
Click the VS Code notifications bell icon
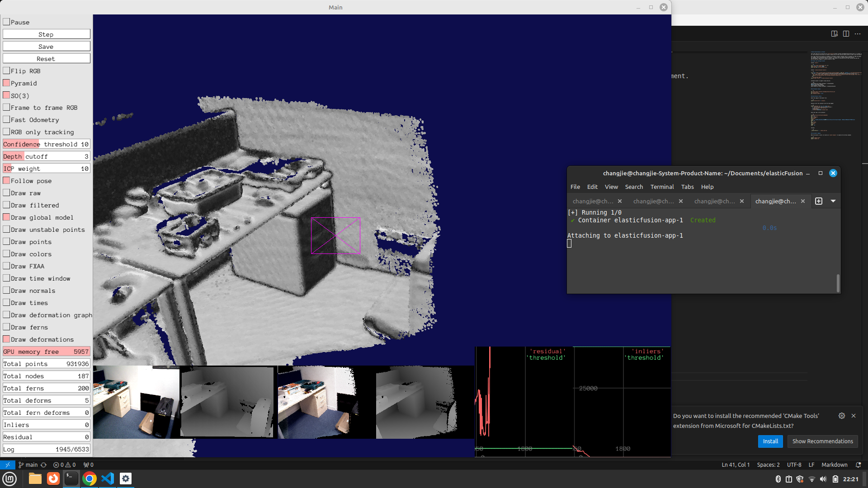(x=858, y=465)
